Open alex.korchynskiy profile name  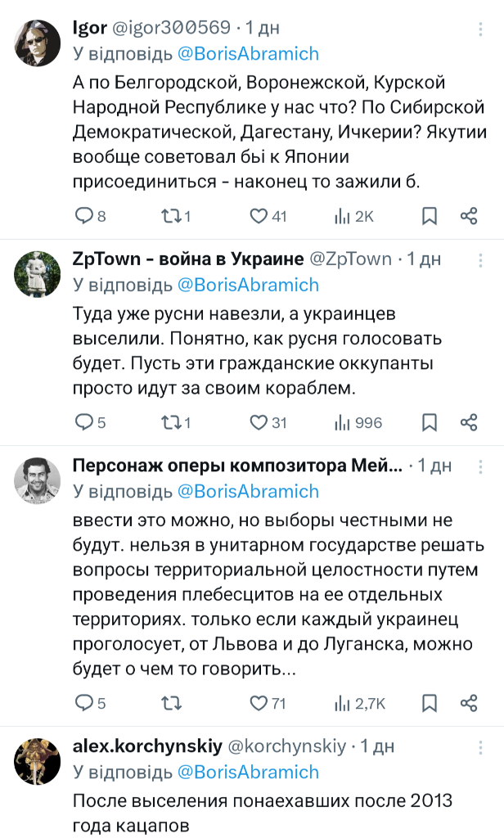click(148, 746)
